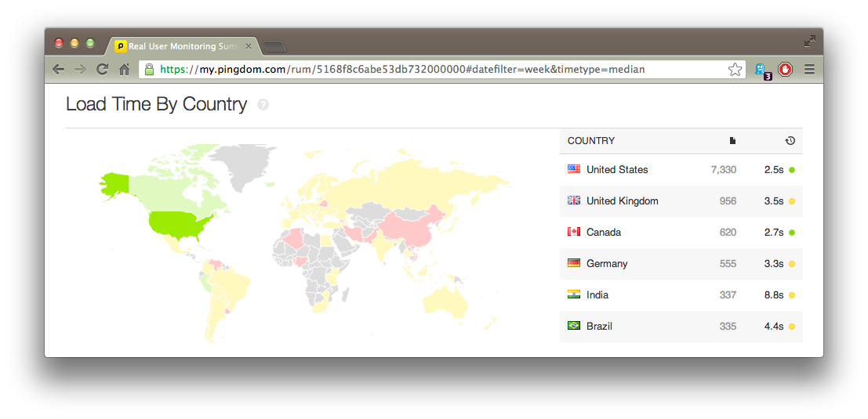Open the Chrome hamburger menu
Image resolution: width=868 pixels, height=419 pixels.
point(809,70)
